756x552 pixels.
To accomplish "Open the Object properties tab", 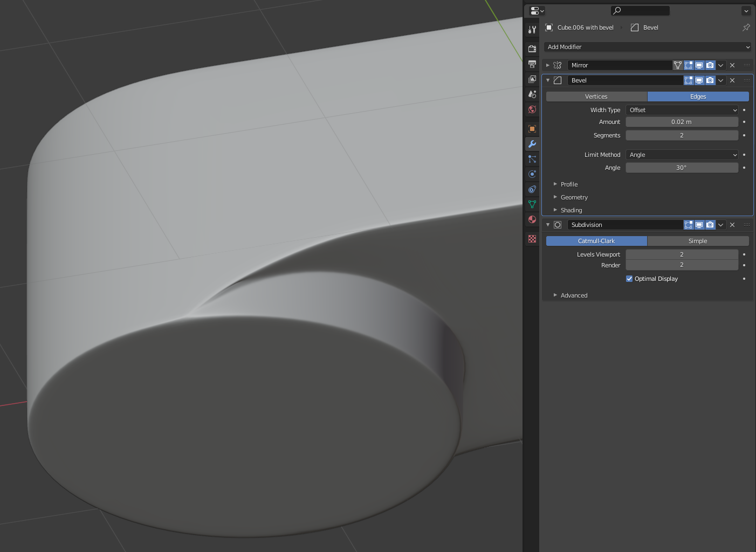I will tap(532, 129).
